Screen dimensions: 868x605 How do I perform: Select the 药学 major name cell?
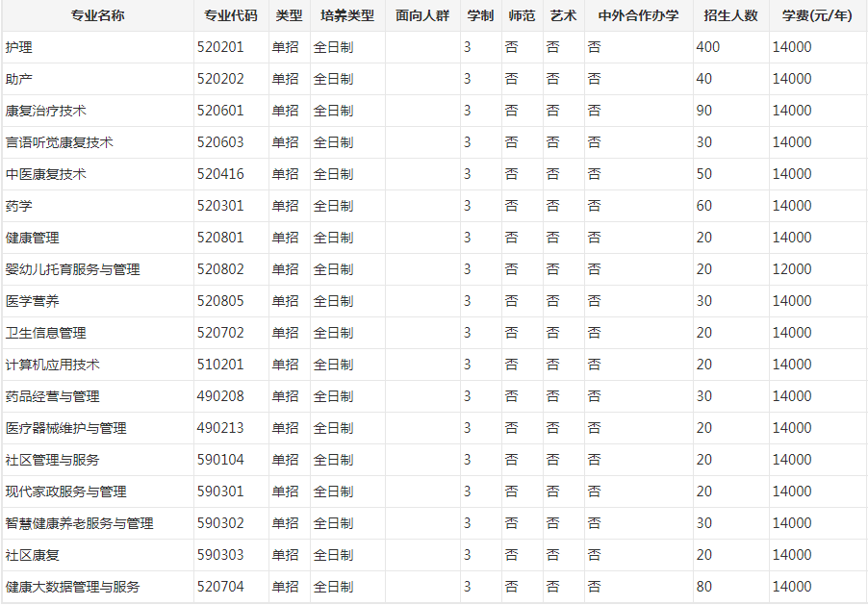tap(97, 206)
